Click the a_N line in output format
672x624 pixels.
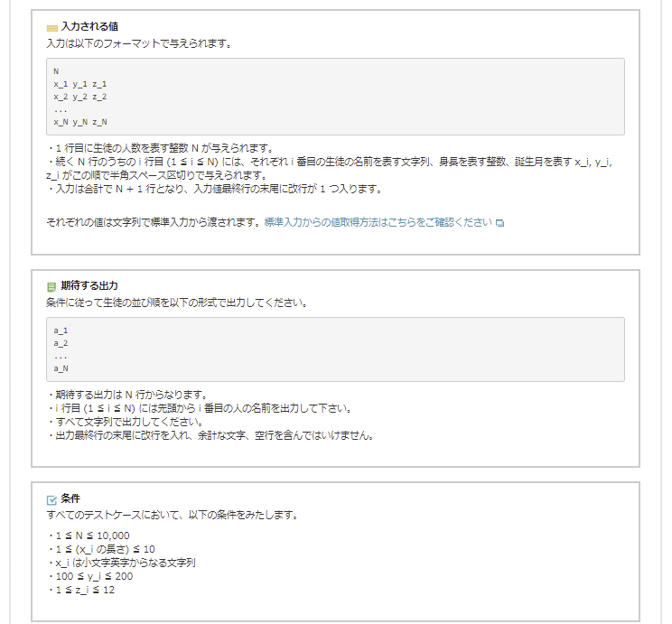61,368
